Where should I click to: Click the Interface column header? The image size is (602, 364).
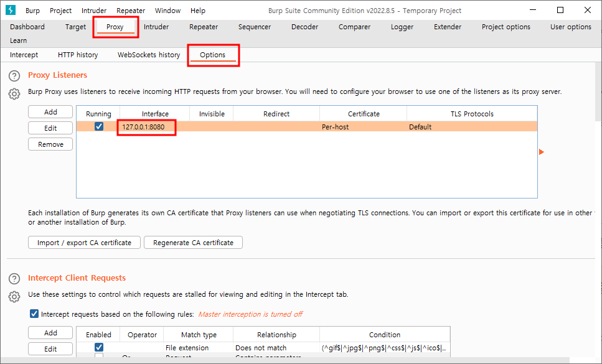[155, 114]
